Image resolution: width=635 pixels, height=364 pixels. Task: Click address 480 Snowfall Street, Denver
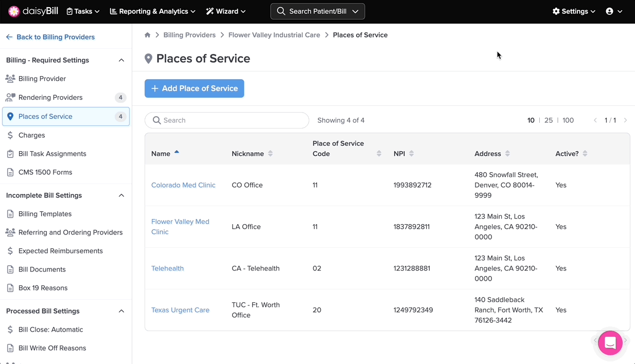[506, 185]
